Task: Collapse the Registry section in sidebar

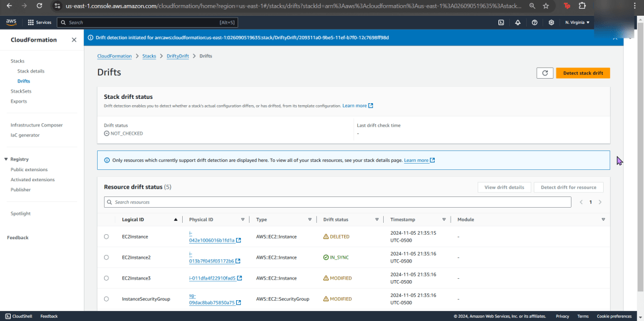Action: pyautogui.click(x=6, y=159)
